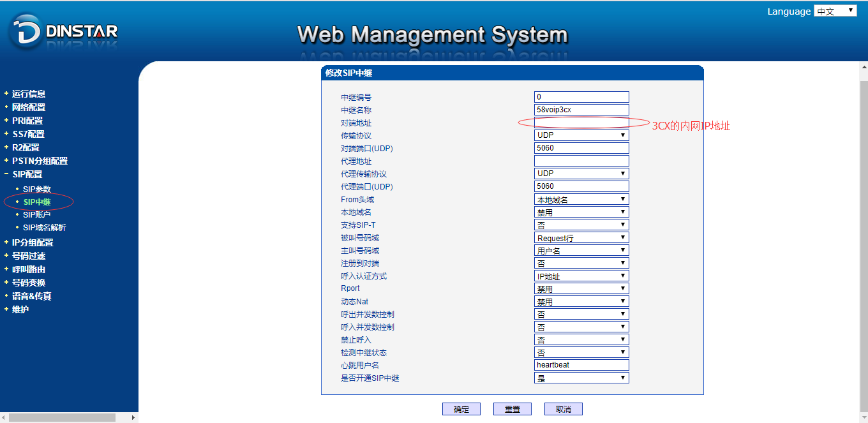Click the 对端地址 label text
868x423 pixels.
pyautogui.click(x=356, y=122)
